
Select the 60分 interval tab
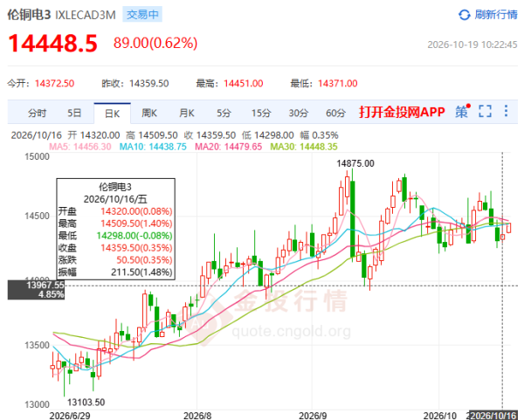[335, 113]
